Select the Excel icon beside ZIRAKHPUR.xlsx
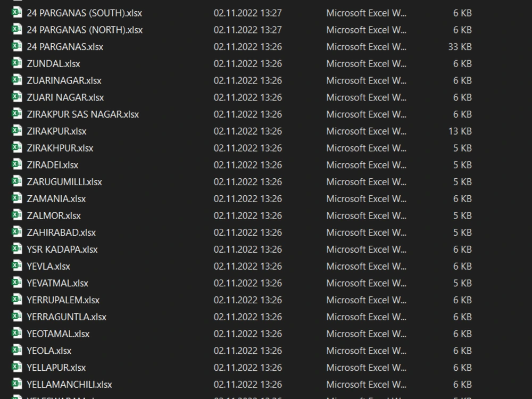532x399 pixels. click(x=16, y=147)
